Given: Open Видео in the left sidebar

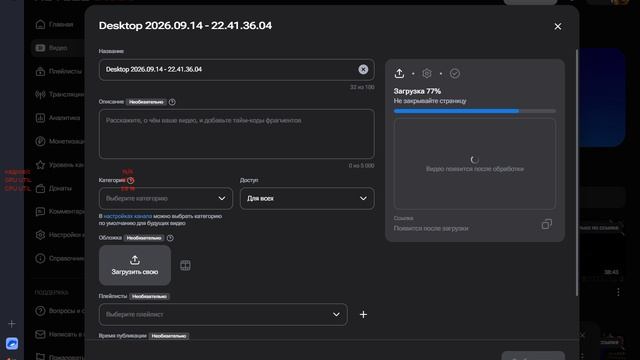Looking at the screenshot, I should point(58,48).
